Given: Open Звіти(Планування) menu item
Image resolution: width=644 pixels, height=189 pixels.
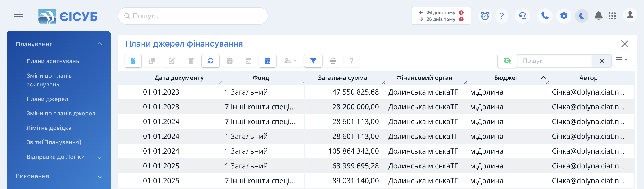Looking at the screenshot, I should tap(54, 142).
